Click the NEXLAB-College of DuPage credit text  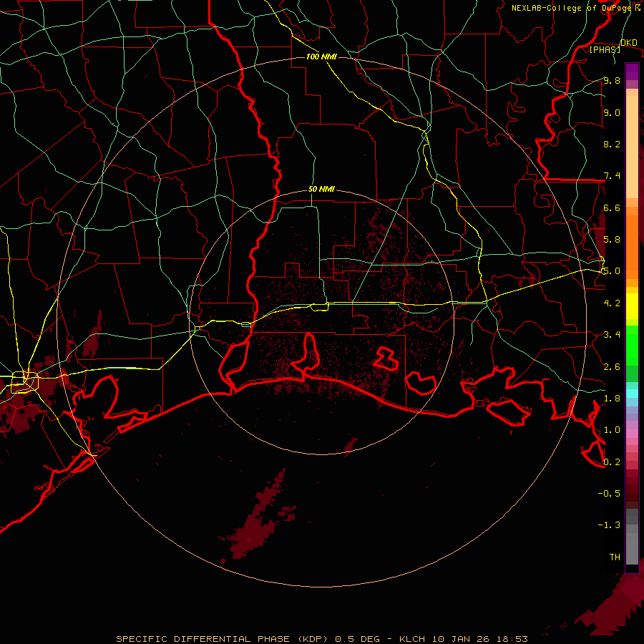tap(576, 8)
